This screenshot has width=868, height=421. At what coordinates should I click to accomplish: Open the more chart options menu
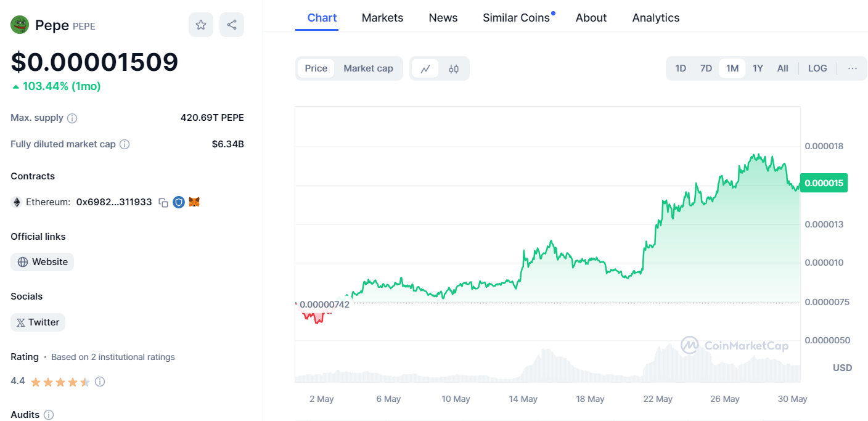(x=852, y=68)
